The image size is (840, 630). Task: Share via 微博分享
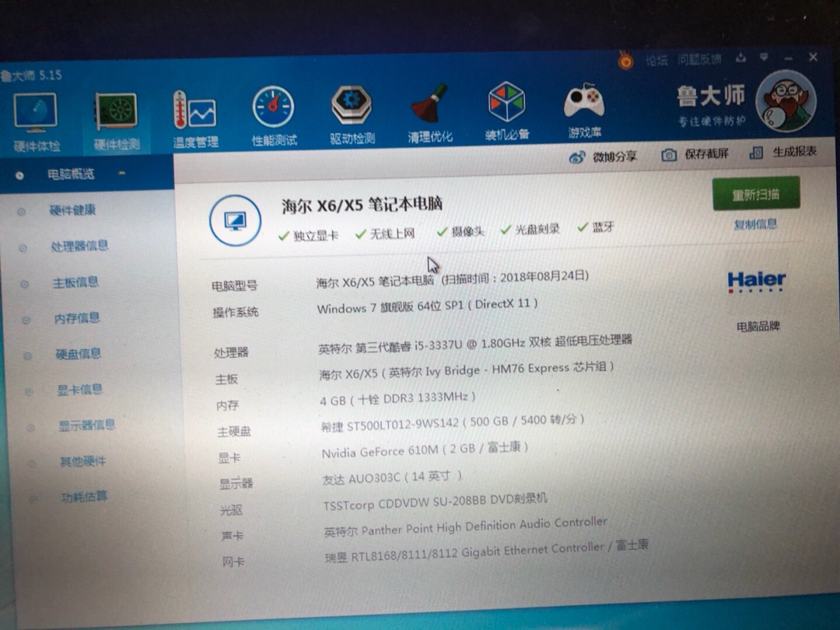pyautogui.click(x=604, y=157)
